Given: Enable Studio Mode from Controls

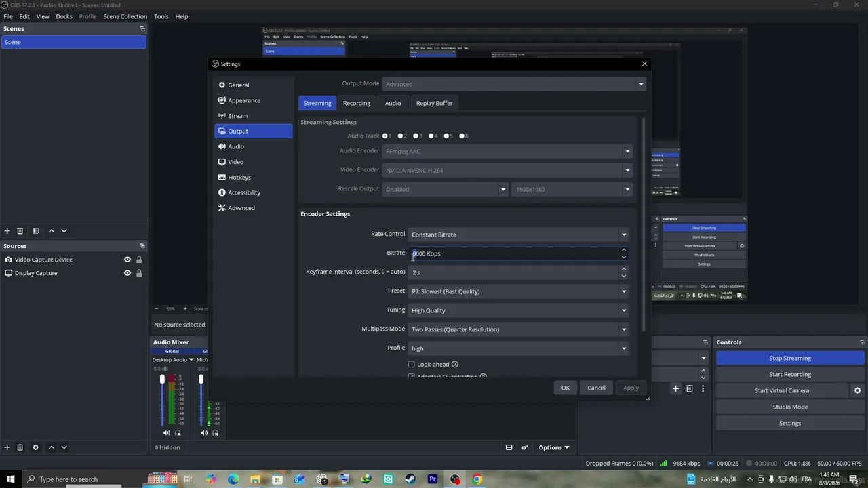Looking at the screenshot, I should coord(790,407).
